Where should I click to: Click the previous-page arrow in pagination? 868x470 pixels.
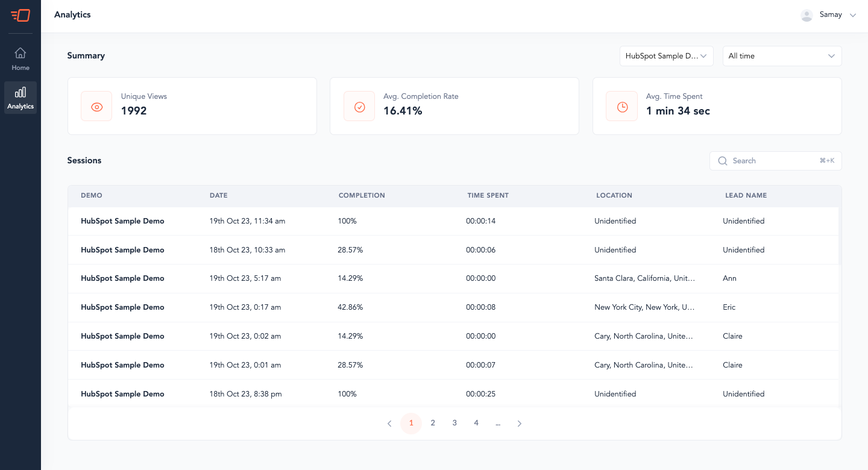[389, 423]
